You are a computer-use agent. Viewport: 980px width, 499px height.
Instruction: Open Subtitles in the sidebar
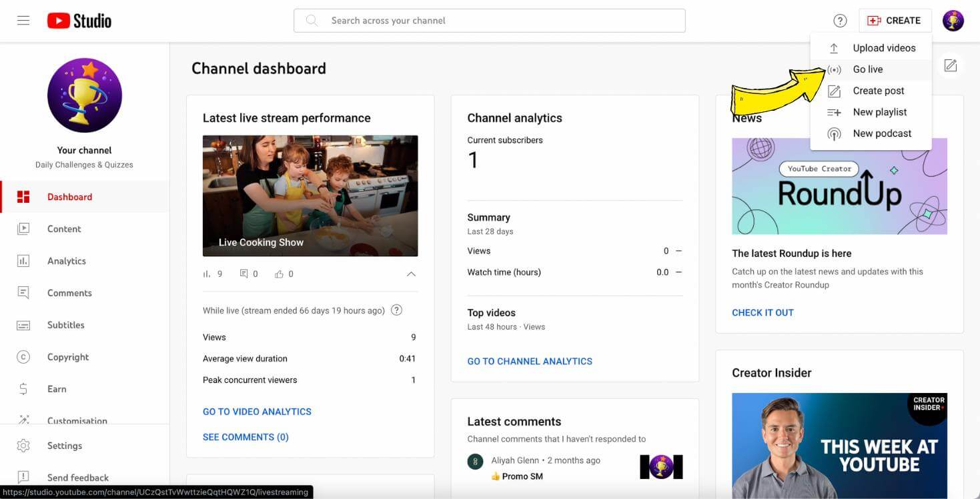85,325
